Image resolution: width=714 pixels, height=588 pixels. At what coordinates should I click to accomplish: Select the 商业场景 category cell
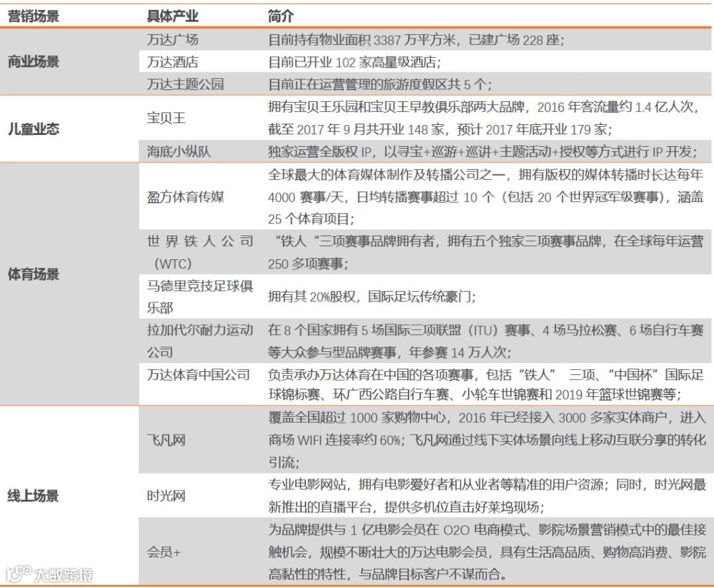pyautogui.click(x=33, y=62)
